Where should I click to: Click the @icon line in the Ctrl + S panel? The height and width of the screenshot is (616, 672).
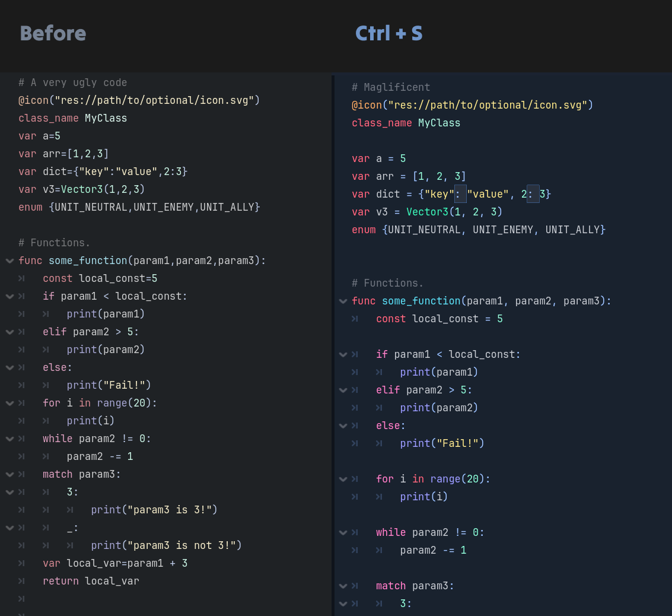point(472,105)
